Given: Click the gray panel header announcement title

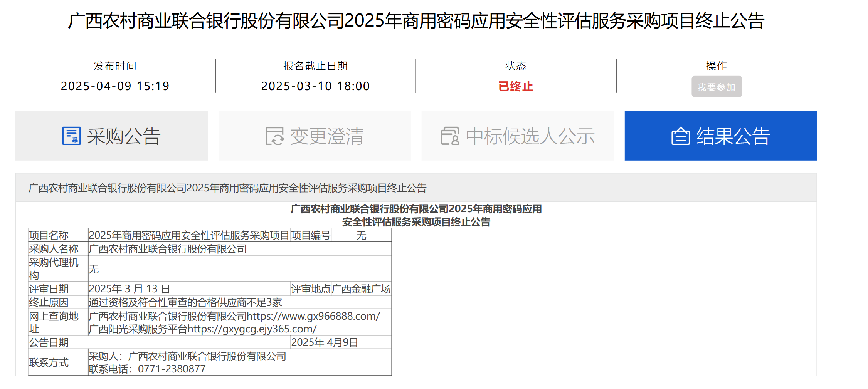Looking at the screenshot, I should tap(227, 188).
